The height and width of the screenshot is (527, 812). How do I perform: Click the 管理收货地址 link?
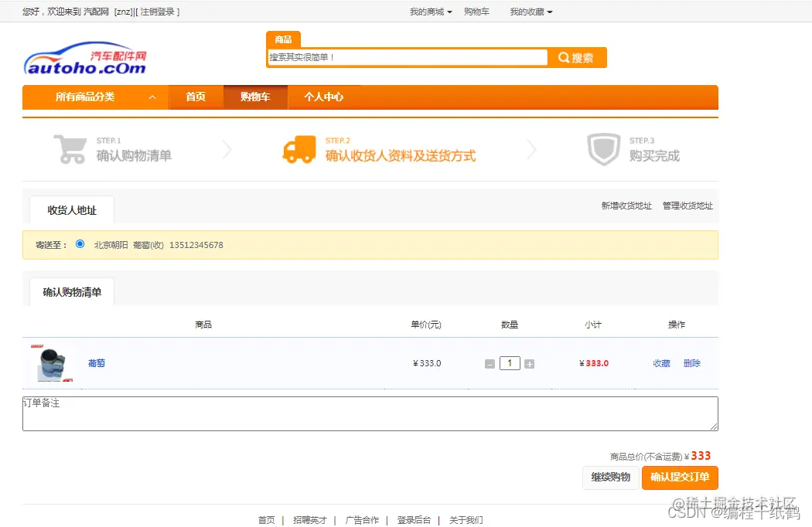pyautogui.click(x=687, y=206)
